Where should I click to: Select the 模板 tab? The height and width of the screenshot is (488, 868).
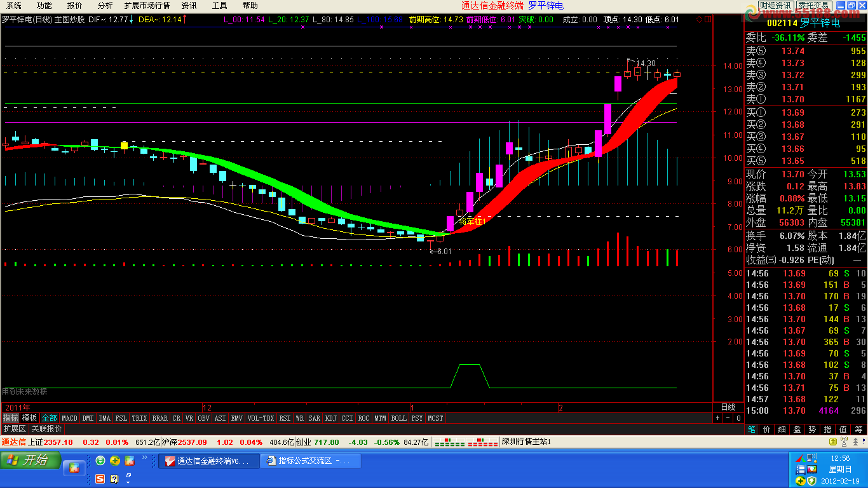click(x=30, y=418)
